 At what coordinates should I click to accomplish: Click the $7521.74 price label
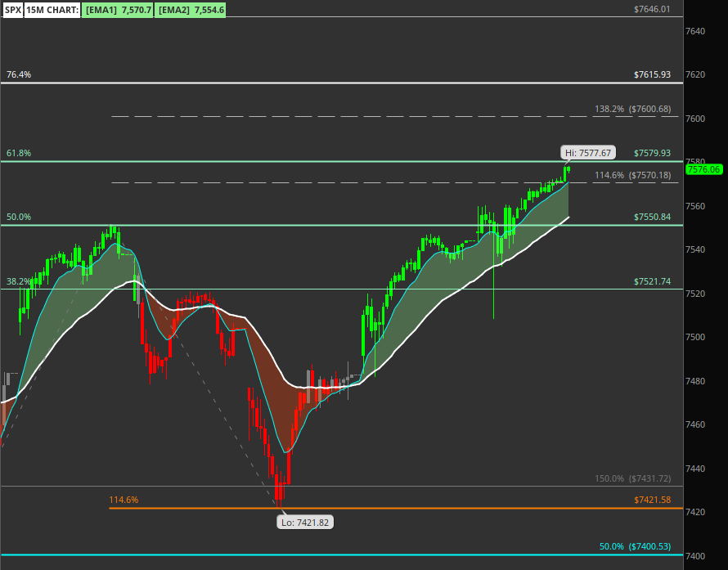tap(652, 282)
